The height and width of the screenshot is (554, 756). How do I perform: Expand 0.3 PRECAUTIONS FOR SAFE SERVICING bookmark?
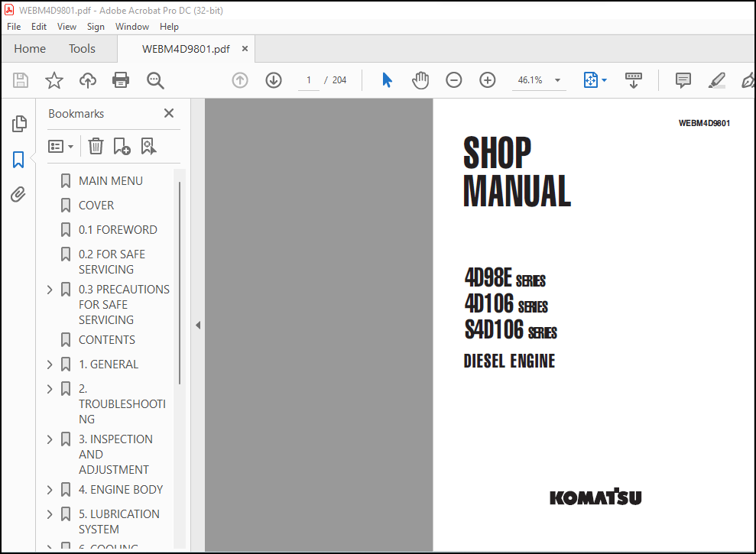click(x=50, y=290)
